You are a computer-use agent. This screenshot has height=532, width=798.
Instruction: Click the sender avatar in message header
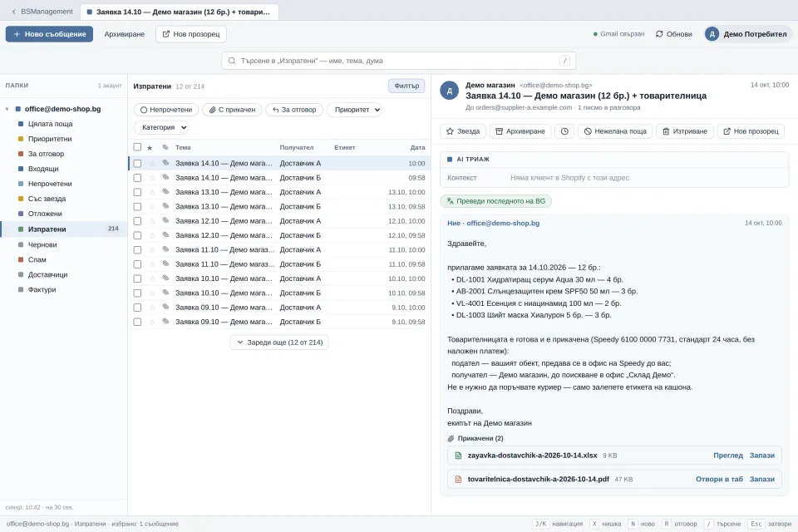[450, 91]
